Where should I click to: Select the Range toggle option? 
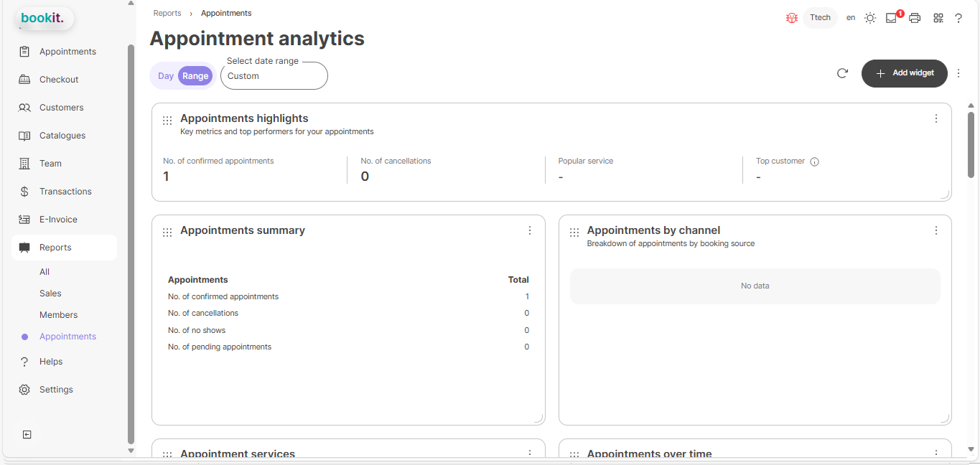[195, 76]
